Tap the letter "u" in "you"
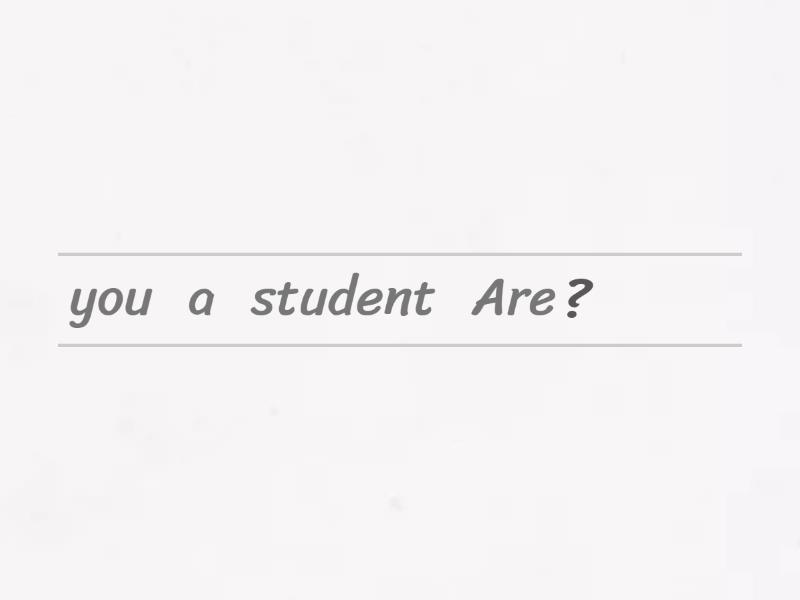This screenshot has width=800, height=600. (x=139, y=301)
